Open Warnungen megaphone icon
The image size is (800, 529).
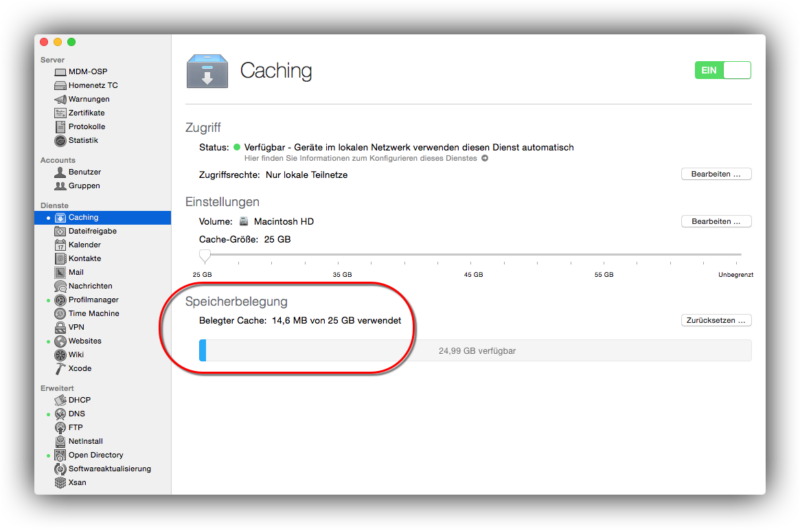60,99
